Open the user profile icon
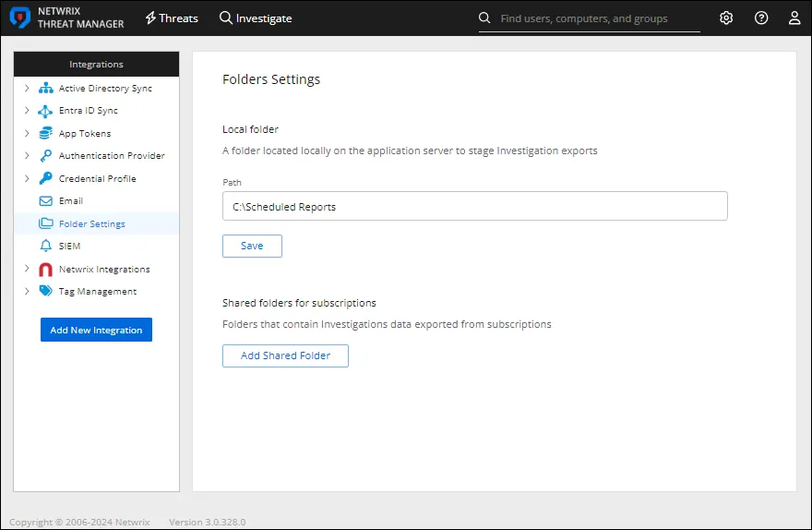Image resolution: width=812 pixels, height=530 pixels. click(794, 18)
